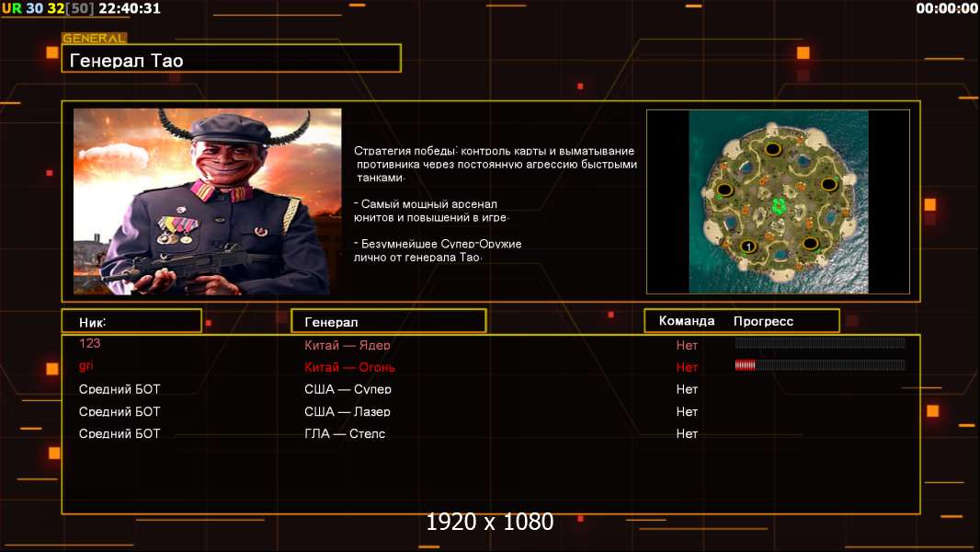Click the Генерал column header
Image resolution: width=980 pixels, height=552 pixels.
coord(389,321)
